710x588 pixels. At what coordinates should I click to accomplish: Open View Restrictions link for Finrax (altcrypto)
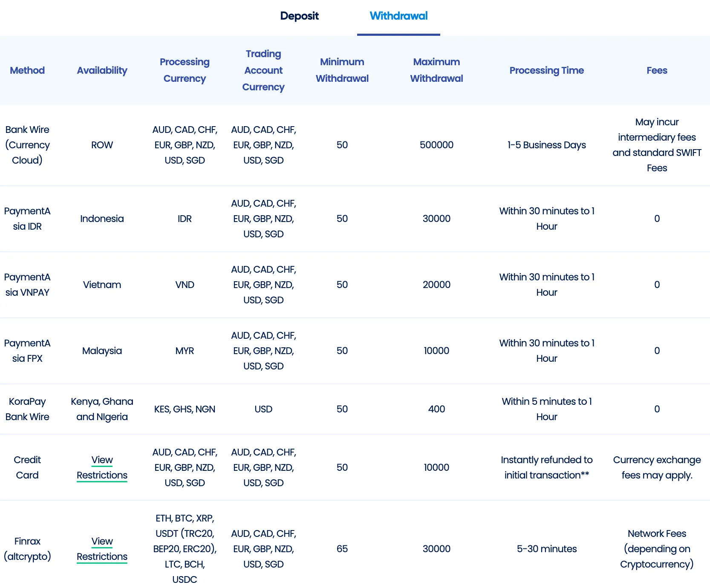(x=102, y=549)
